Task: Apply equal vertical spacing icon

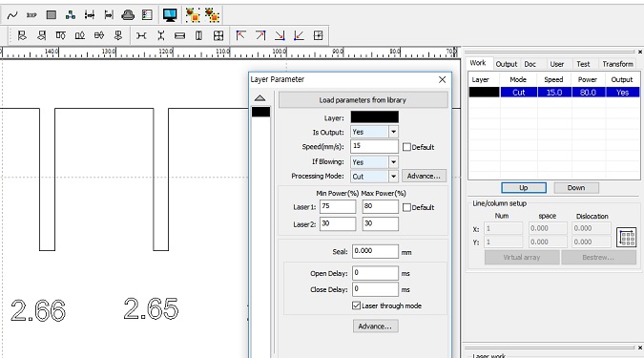Action: tap(160, 35)
